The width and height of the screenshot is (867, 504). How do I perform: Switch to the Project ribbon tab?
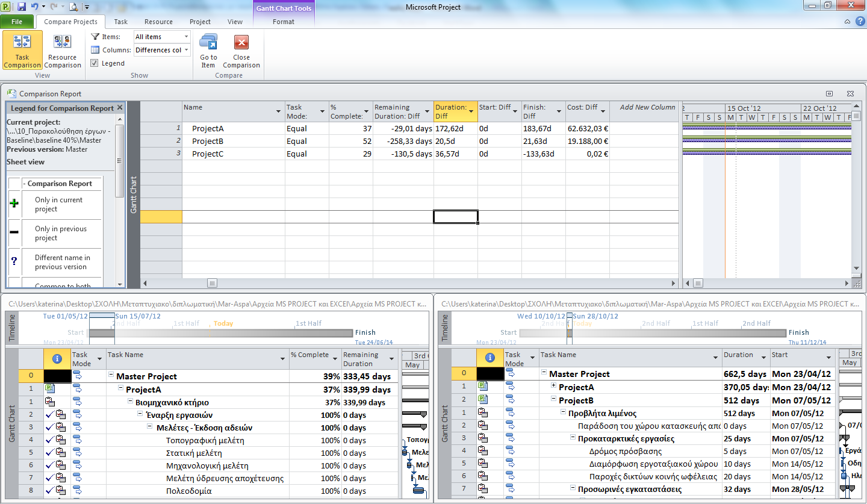[200, 22]
